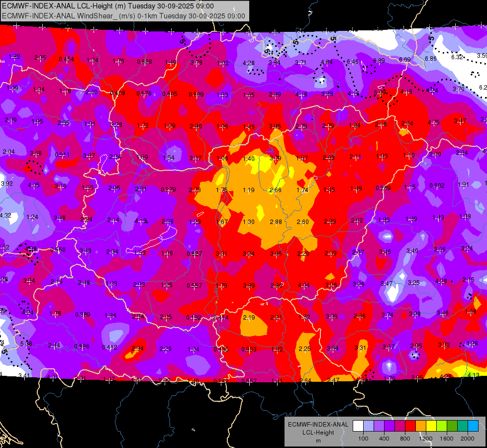Image resolution: width=487 pixels, height=448 pixels.
Task: Click the yellow swatch in the legend color bar
Action: [431, 426]
